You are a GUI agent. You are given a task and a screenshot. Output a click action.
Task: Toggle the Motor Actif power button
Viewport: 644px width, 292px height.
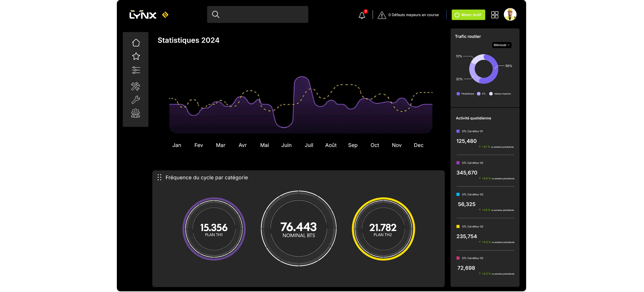(x=468, y=15)
